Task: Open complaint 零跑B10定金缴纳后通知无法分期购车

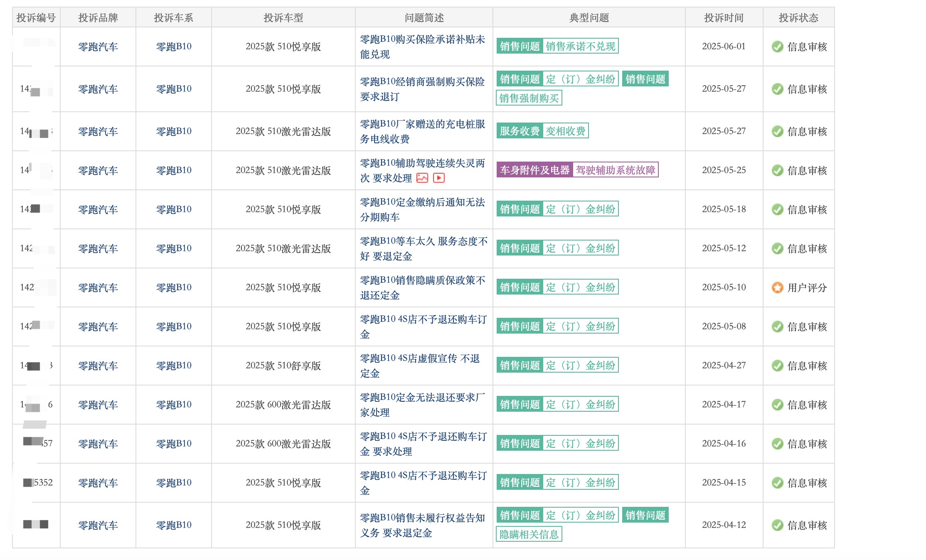Action: [x=422, y=209]
